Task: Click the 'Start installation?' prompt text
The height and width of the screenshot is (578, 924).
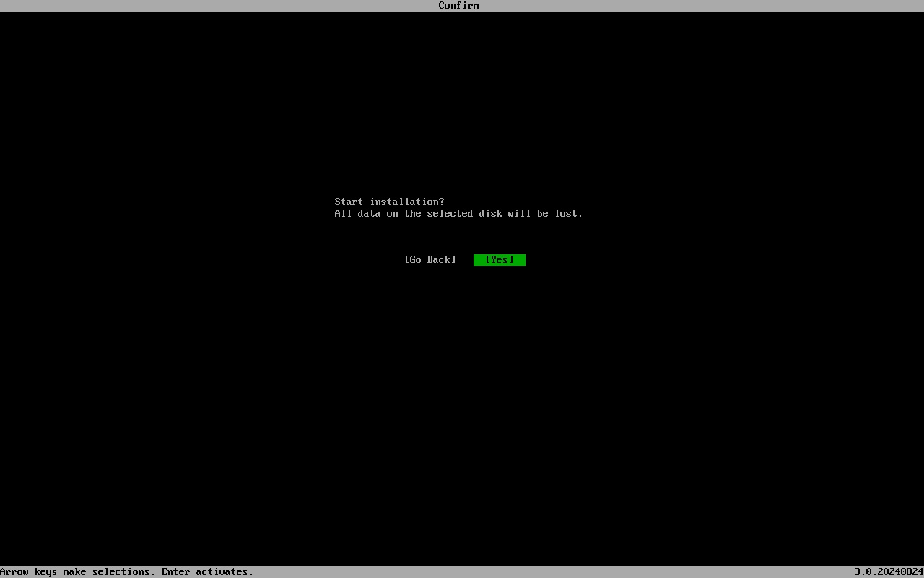Action: (x=390, y=202)
